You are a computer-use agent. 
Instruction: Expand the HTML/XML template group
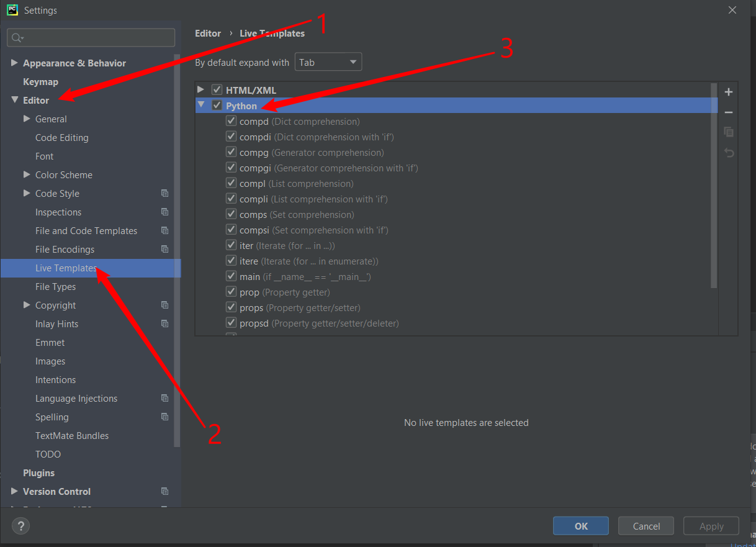coord(200,90)
